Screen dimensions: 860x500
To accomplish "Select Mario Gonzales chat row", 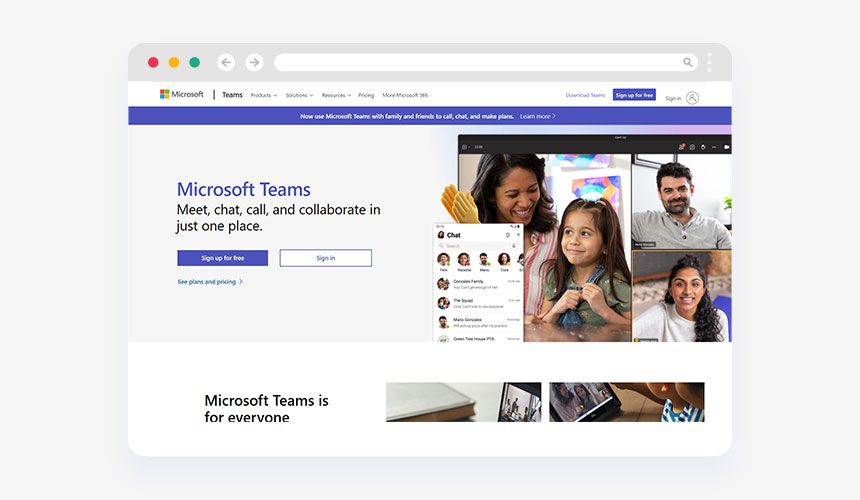I will tap(478, 322).
